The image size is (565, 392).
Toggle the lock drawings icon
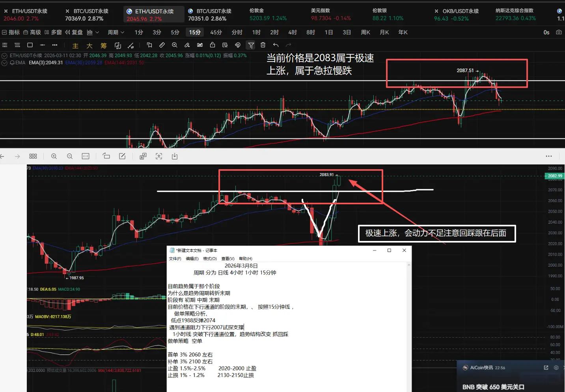(213, 45)
